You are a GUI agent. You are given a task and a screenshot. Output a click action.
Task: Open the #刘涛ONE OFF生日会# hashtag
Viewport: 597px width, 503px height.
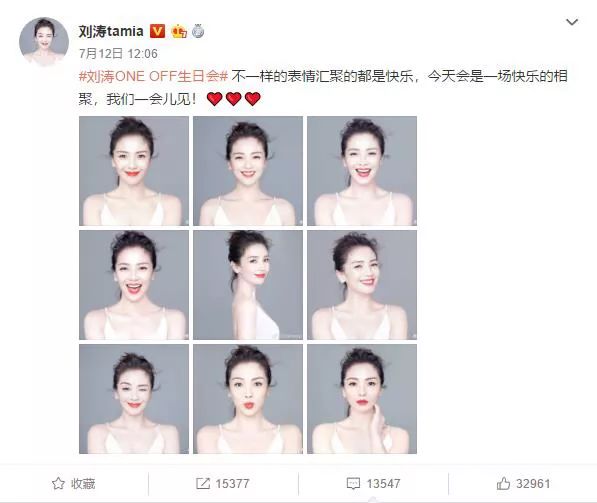coord(153,76)
